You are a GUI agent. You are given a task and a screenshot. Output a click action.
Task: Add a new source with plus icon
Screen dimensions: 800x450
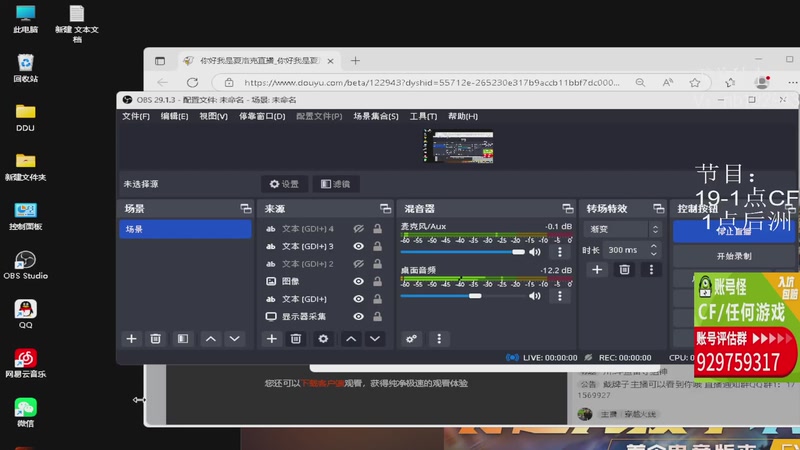[x=271, y=339]
